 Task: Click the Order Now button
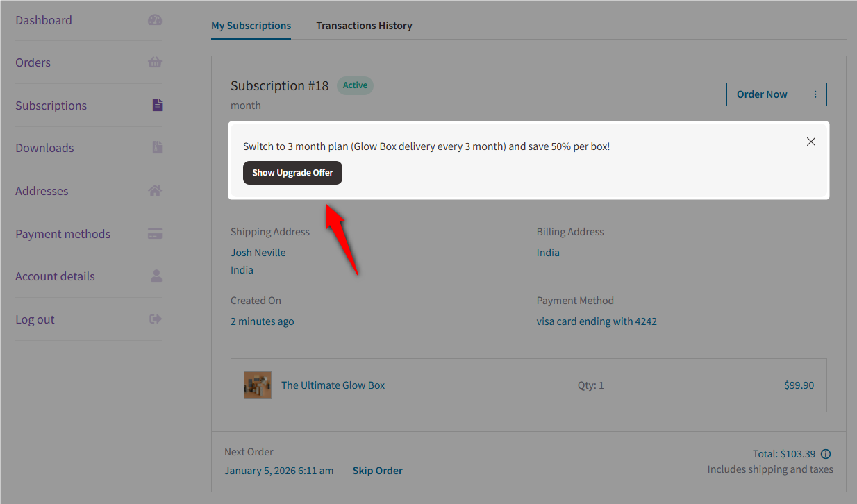(x=761, y=94)
